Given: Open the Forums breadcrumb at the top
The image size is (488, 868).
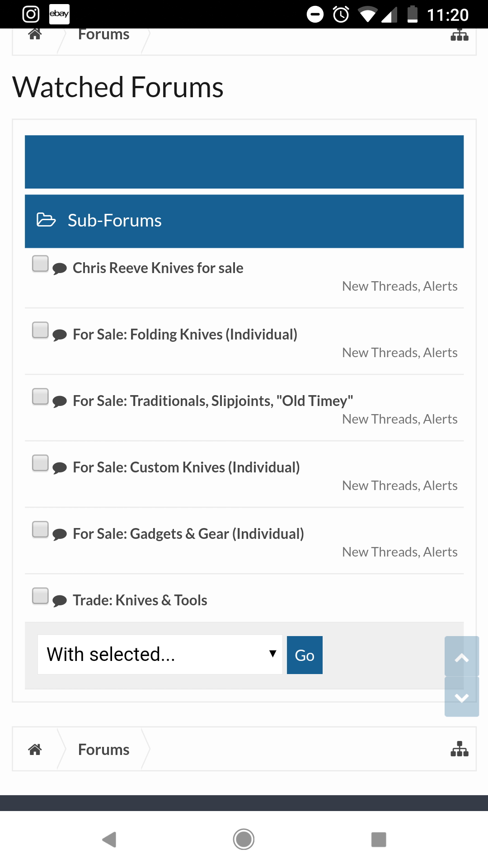Looking at the screenshot, I should click(x=103, y=35).
